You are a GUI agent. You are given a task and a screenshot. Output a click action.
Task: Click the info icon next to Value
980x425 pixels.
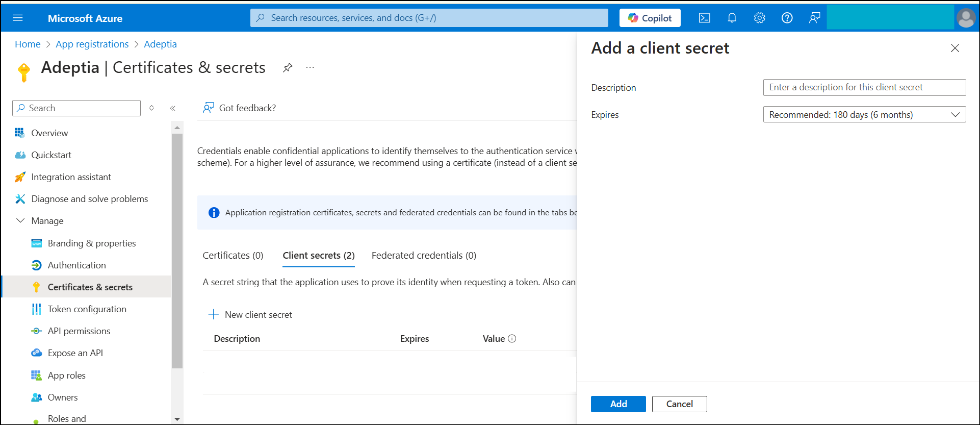pos(512,338)
